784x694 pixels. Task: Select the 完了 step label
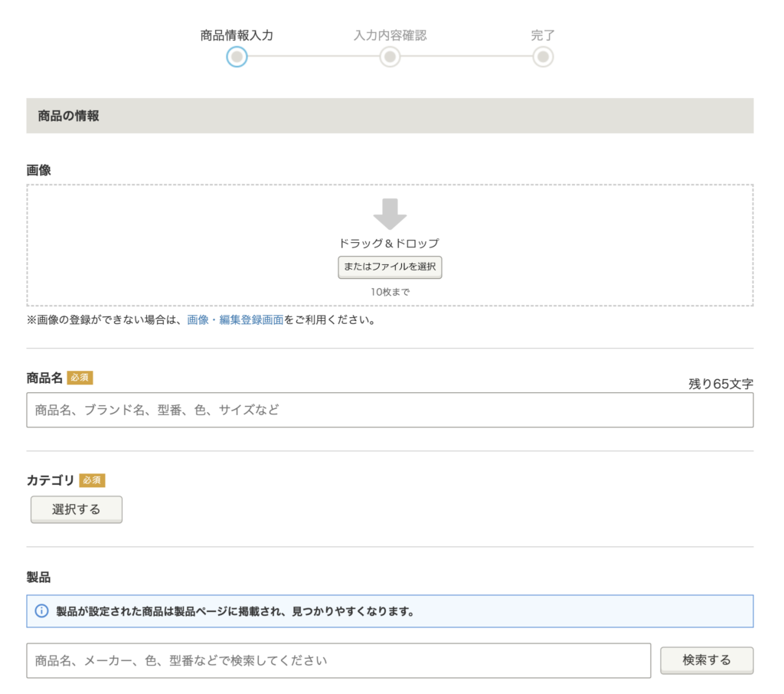click(x=543, y=35)
